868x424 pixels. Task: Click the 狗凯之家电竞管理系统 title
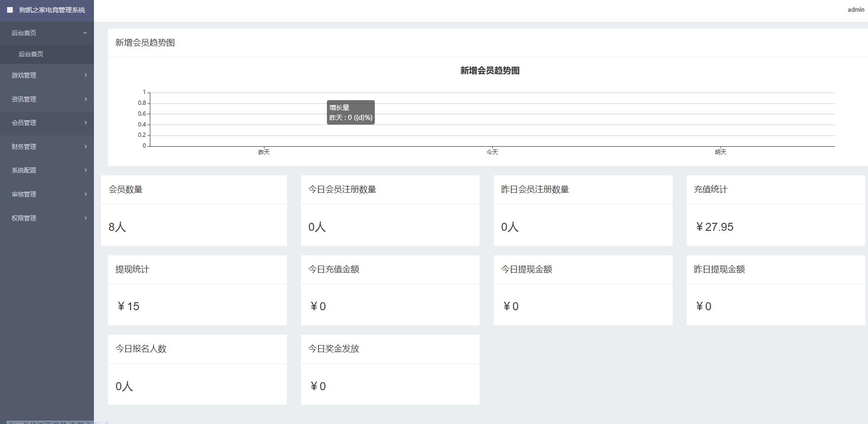tap(52, 10)
